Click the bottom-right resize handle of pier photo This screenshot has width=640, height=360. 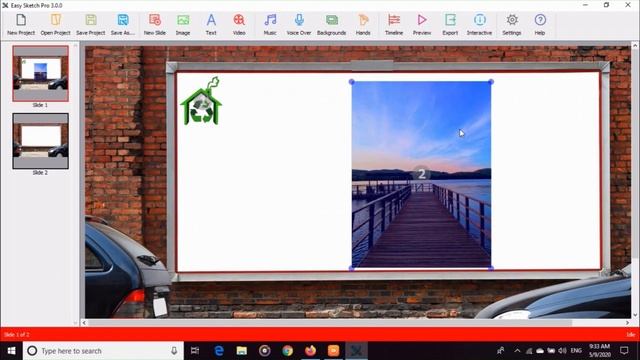click(491, 268)
